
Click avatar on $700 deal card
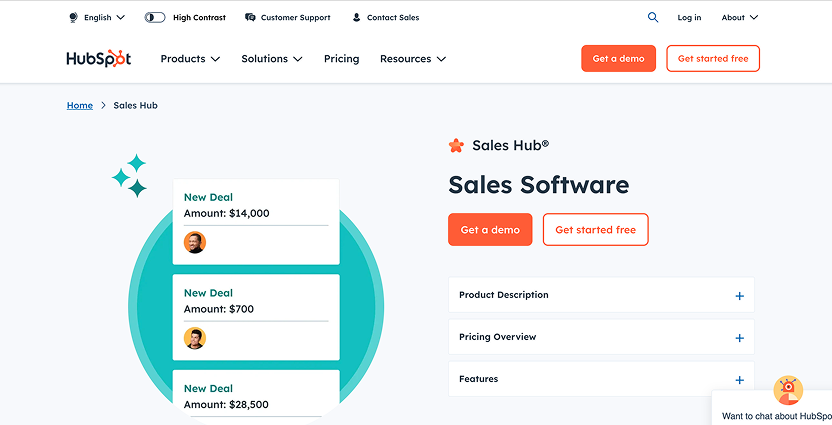[x=195, y=338]
